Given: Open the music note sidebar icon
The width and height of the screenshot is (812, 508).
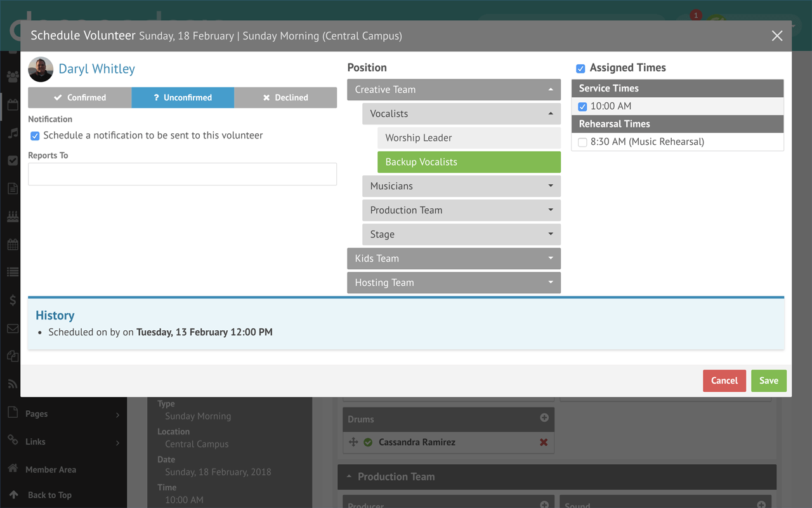Looking at the screenshot, I should (13, 133).
